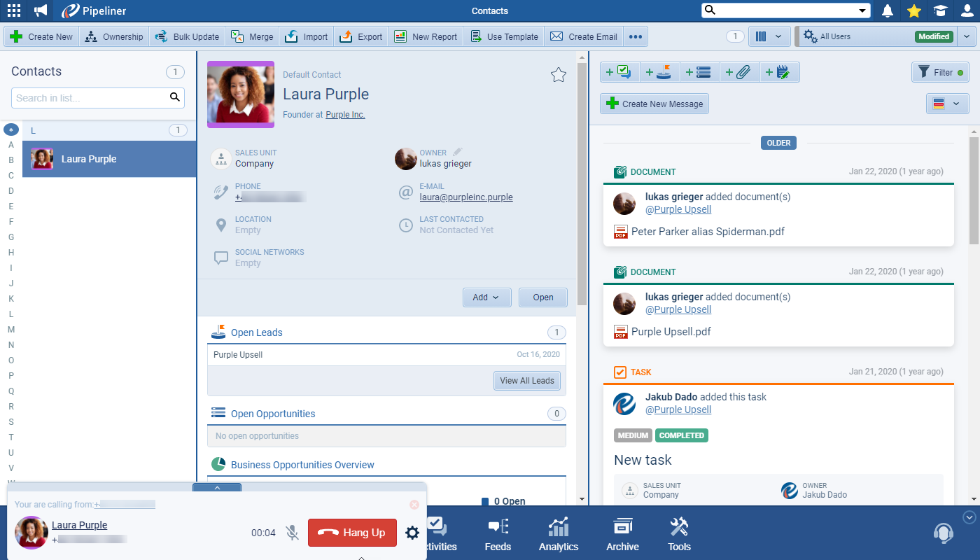Viewport: 980px width, 560px height.
Task: Click the headset support icon
Action: point(943,533)
